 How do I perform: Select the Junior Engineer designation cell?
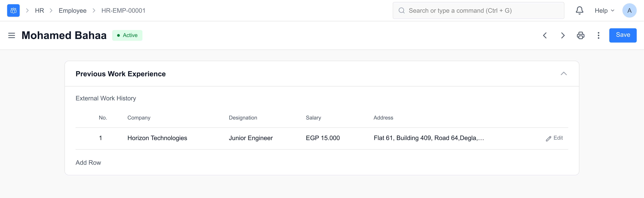(x=251, y=138)
